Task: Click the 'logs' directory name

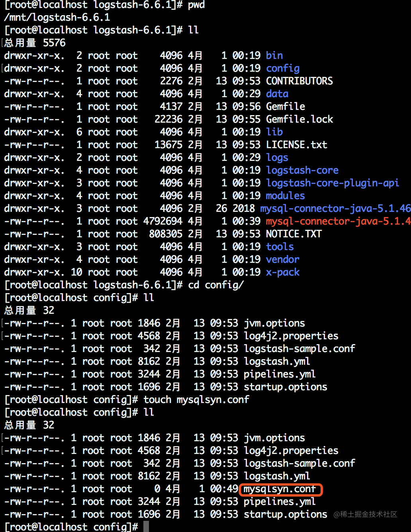Action: [277, 158]
